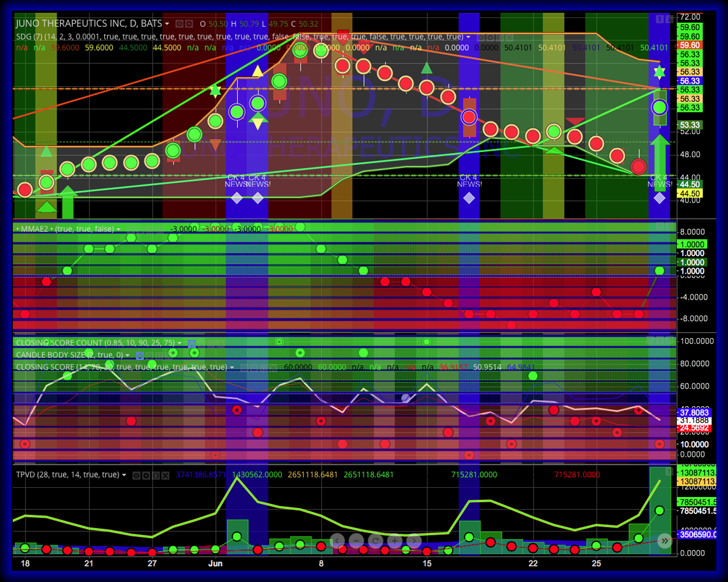Click the second CK 4 NEWS diamond in early June

coord(258,198)
